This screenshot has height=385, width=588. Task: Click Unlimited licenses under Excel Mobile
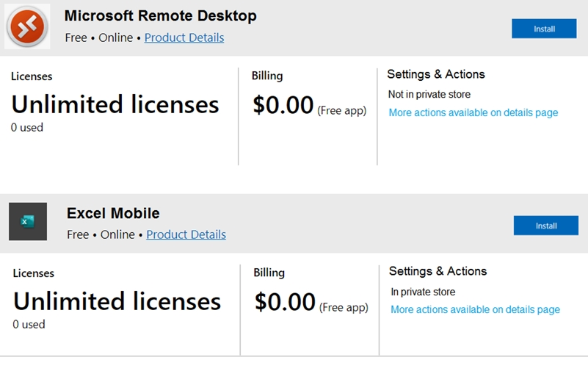pyautogui.click(x=117, y=301)
